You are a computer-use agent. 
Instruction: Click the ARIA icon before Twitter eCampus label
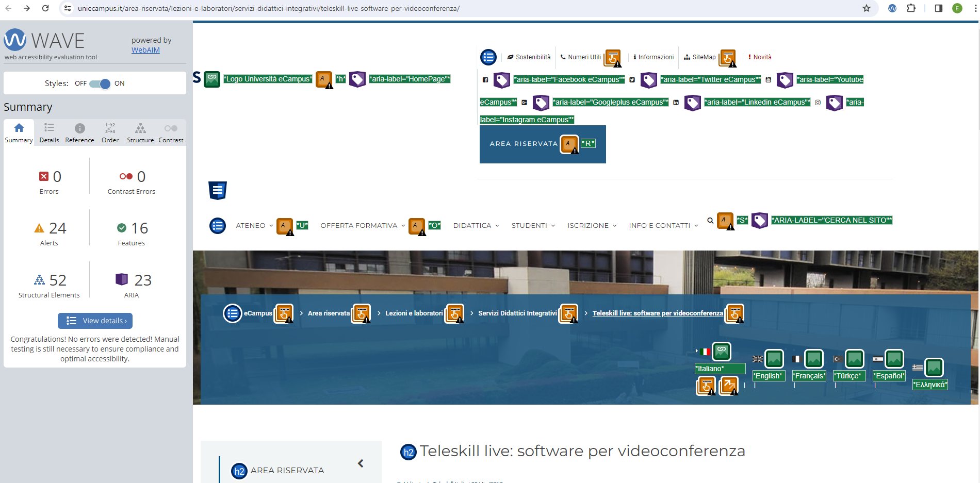(x=649, y=80)
